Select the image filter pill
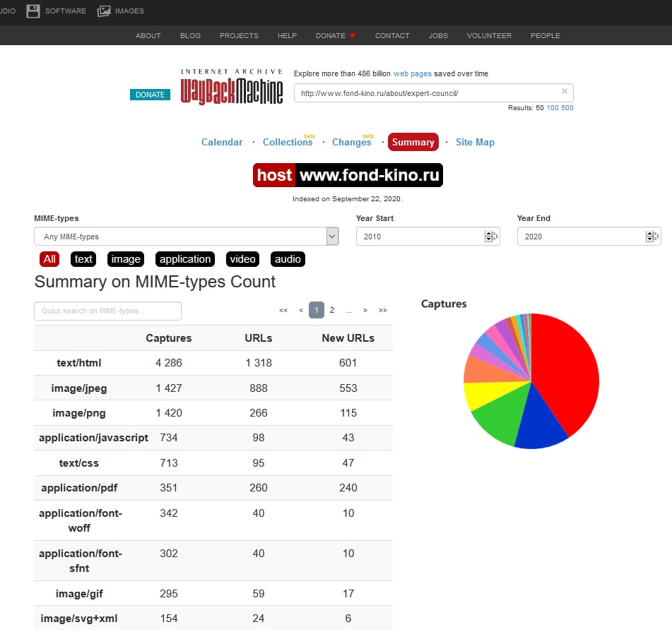 coord(126,259)
